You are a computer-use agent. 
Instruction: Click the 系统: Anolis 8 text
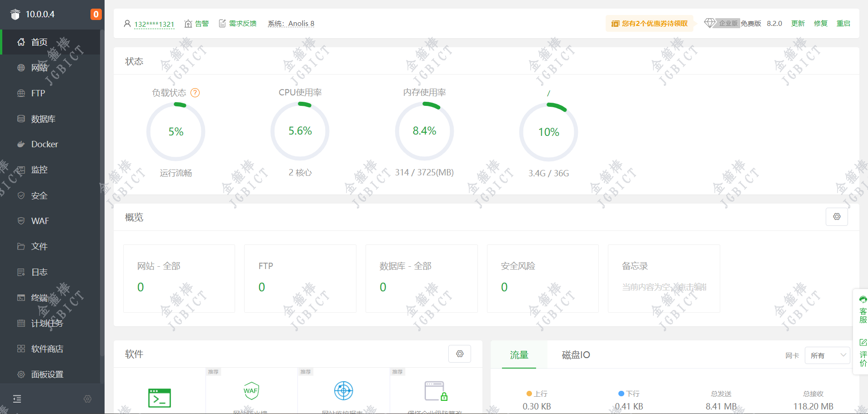pos(291,24)
